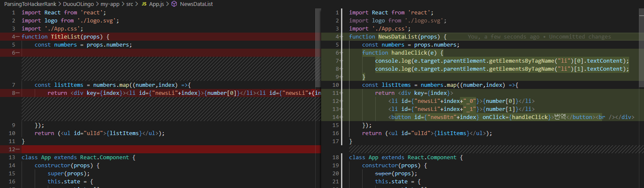Click import logo line in left pane
The width and height of the screenshot is (644, 188).
point(70,21)
